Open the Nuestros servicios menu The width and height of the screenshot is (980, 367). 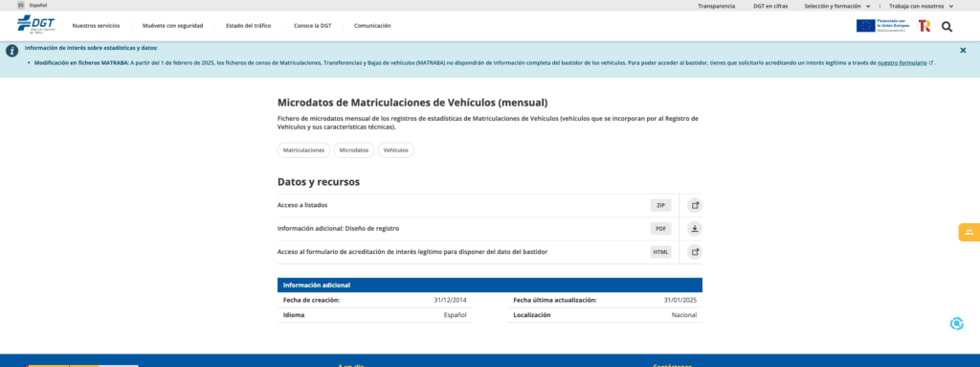[x=96, y=26]
